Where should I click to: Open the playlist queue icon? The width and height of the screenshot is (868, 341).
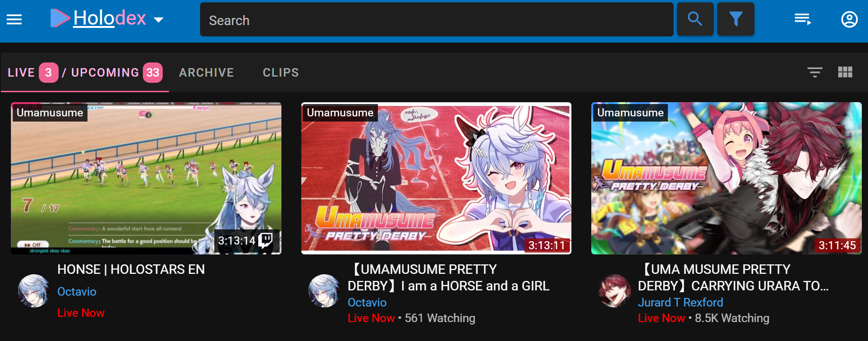[x=803, y=19]
